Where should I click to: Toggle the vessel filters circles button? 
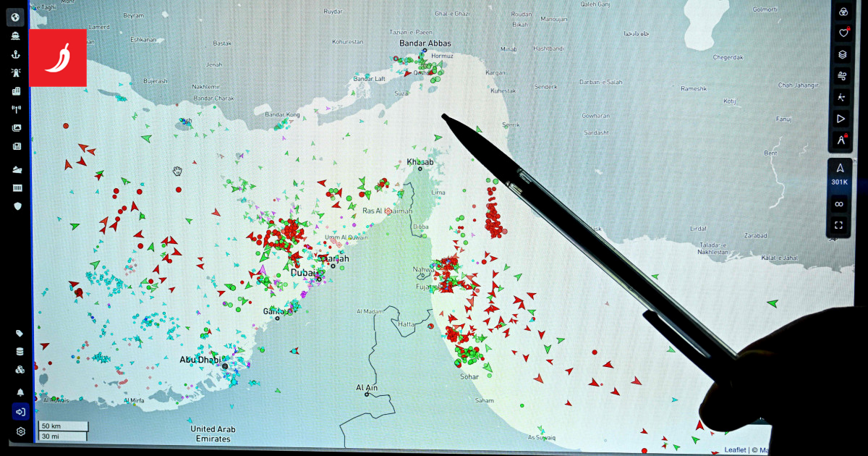tap(842, 12)
